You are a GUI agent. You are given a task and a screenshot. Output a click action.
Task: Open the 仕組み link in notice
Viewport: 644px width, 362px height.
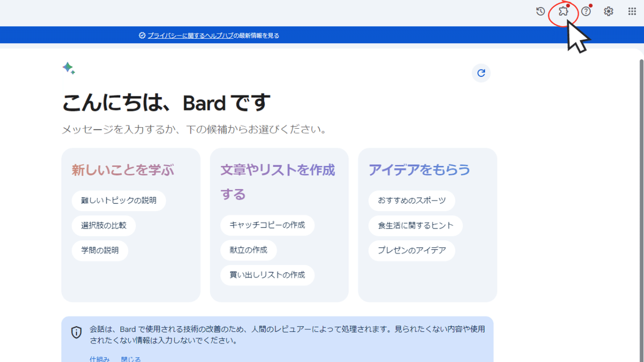100,359
